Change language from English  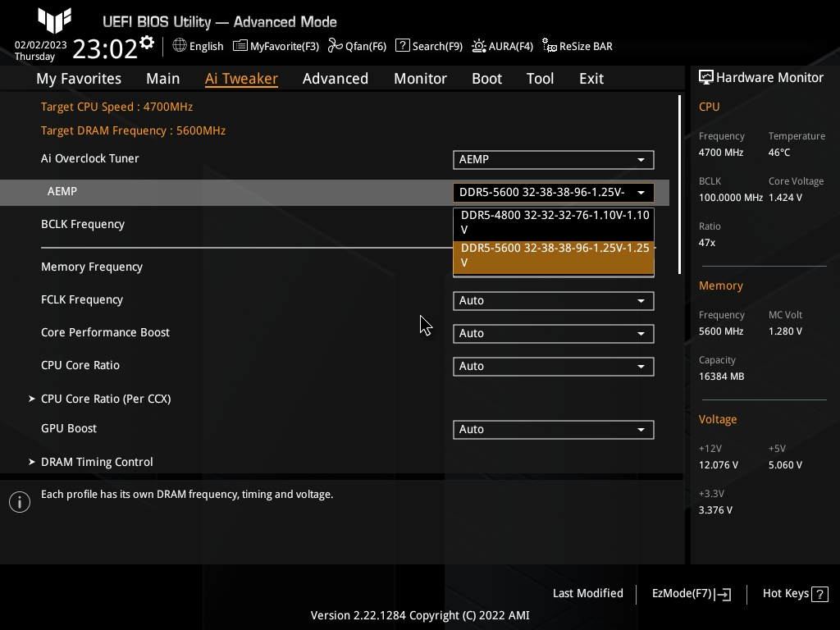[x=199, y=46]
